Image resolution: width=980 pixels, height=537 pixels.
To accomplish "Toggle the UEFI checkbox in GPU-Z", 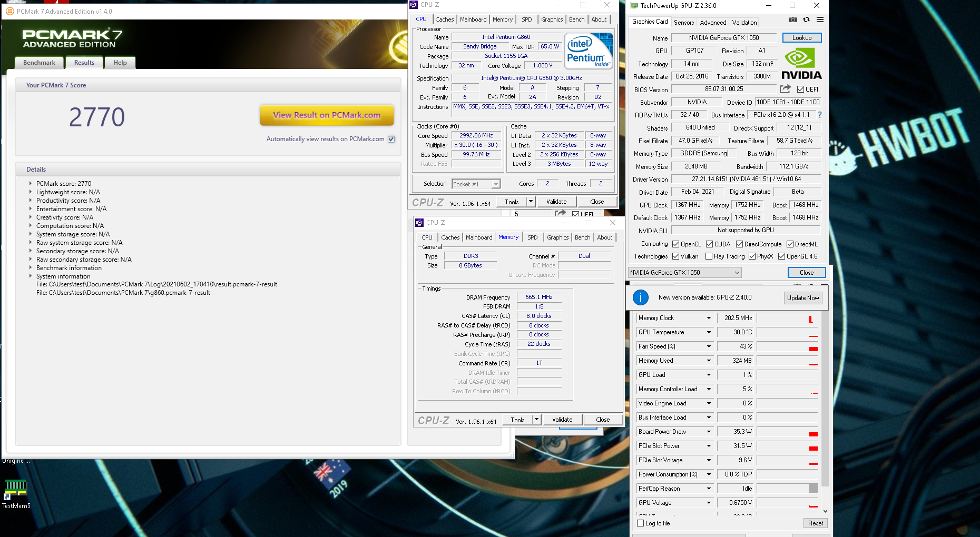I will click(x=800, y=89).
